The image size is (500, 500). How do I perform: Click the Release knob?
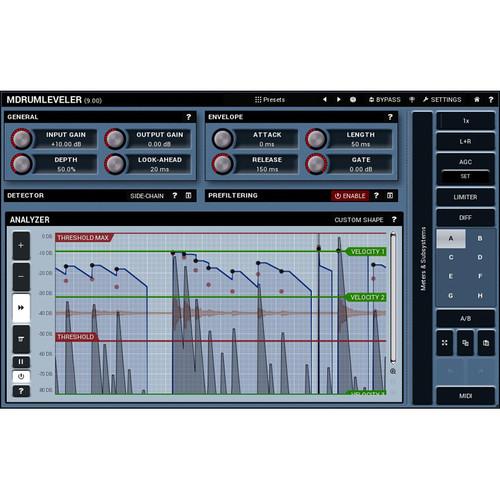click(x=223, y=164)
